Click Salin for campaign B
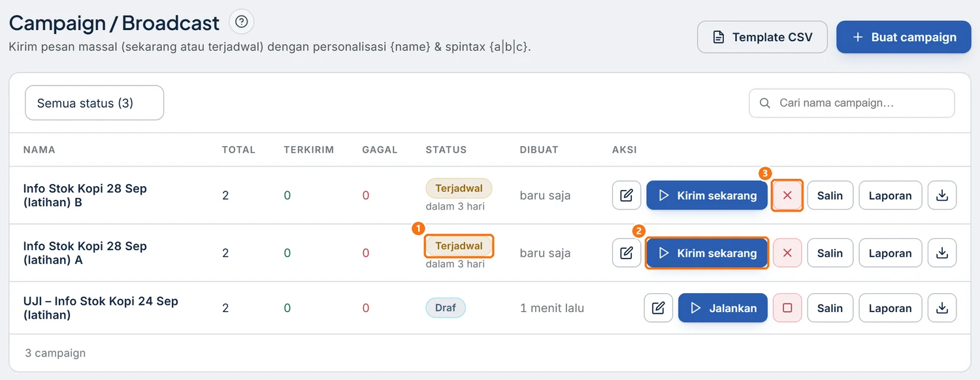 (830, 195)
